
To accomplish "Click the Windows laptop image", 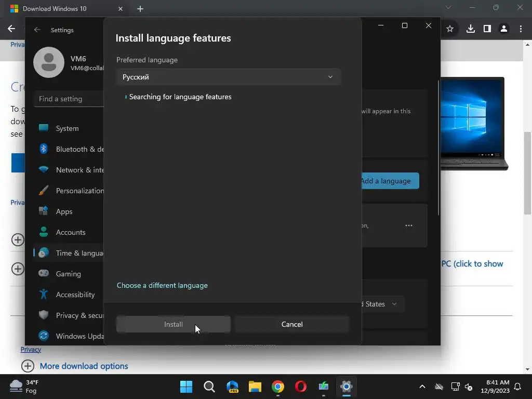I will click(474, 124).
